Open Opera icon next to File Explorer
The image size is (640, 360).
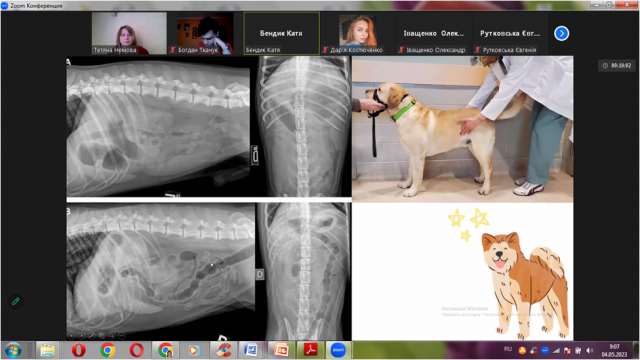click(78, 350)
